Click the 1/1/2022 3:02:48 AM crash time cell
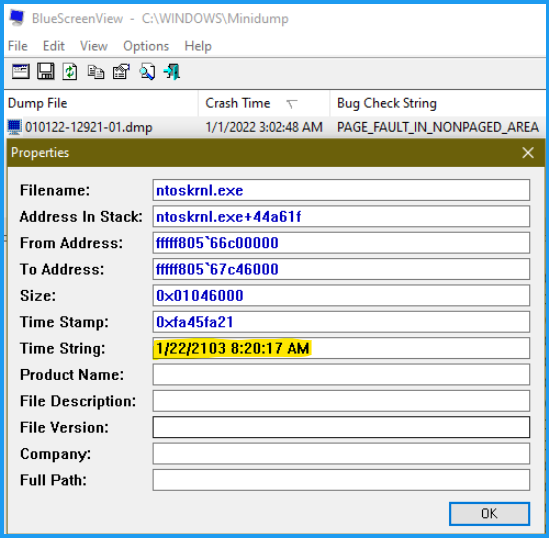Image resolution: width=549 pixels, height=538 pixels. pyautogui.click(x=264, y=127)
